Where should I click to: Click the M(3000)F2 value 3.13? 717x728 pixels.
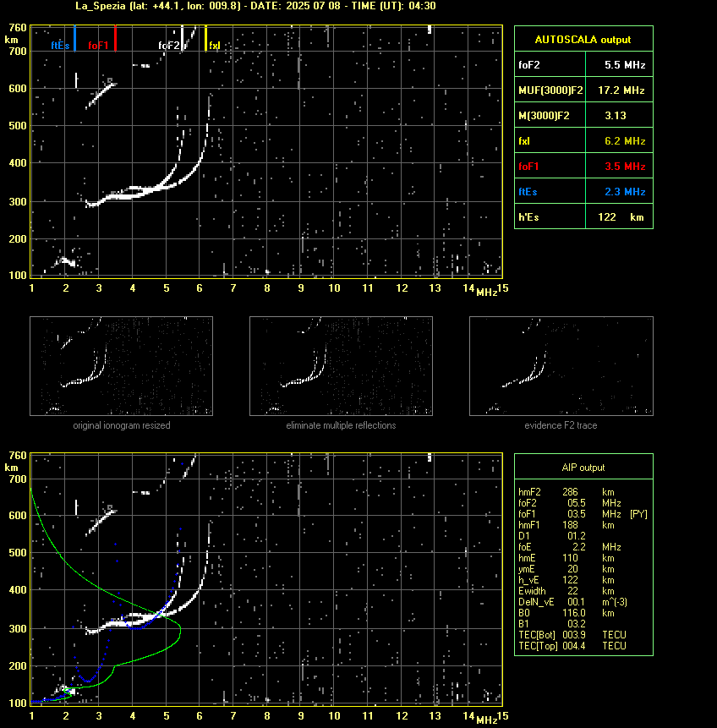(616, 116)
